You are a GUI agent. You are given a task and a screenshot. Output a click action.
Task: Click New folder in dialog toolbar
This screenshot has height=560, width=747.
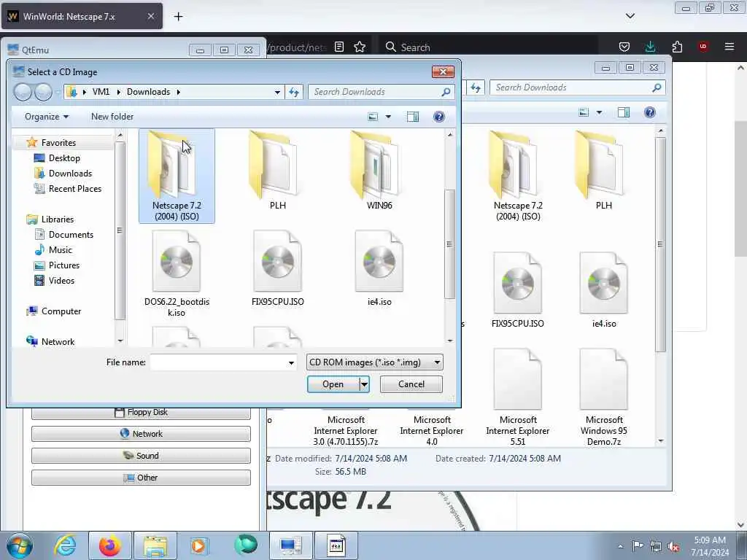point(112,117)
